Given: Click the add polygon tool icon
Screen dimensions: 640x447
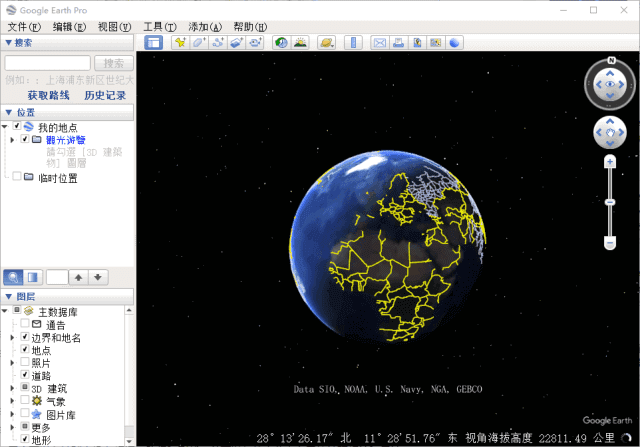Looking at the screenshot, I should pyautogui.click(x=198, y=43).
